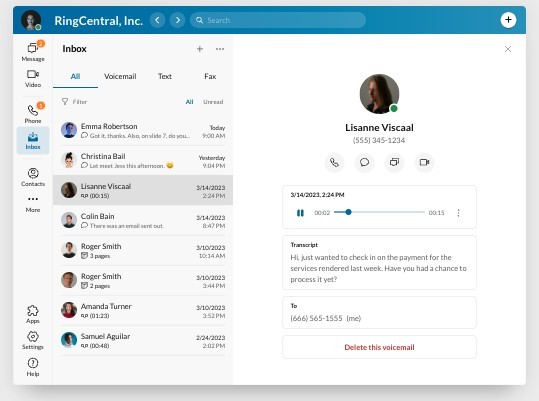Image resolution: width=539 pixels, height=401 pixels.
Task: Pause the voicemail playback
Action: pos(300,213)
